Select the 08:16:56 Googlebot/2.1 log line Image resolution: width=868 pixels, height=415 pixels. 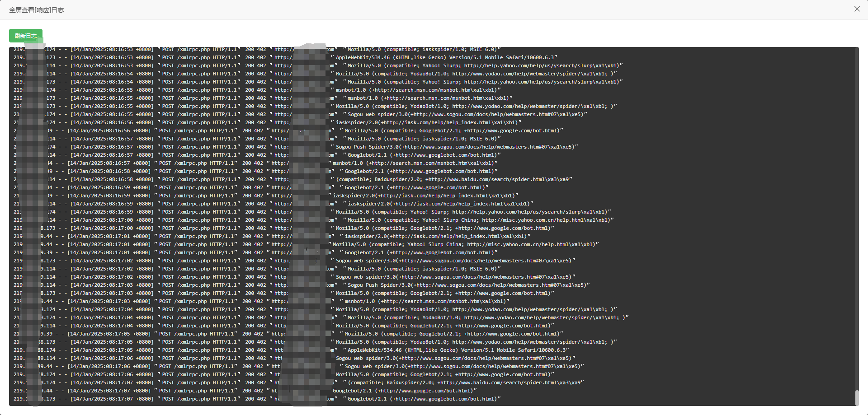[x=288, y=131]
